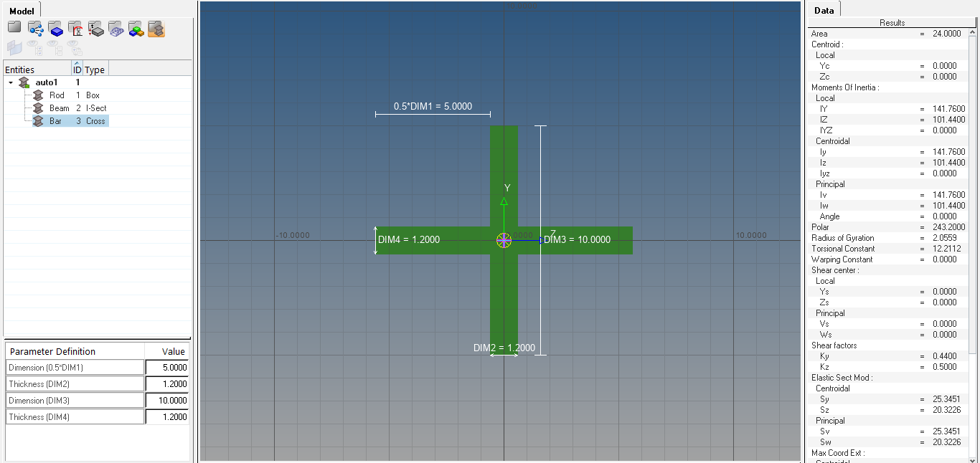
Task: Select the thickness dimension tool icon
Action: [95, 29]
